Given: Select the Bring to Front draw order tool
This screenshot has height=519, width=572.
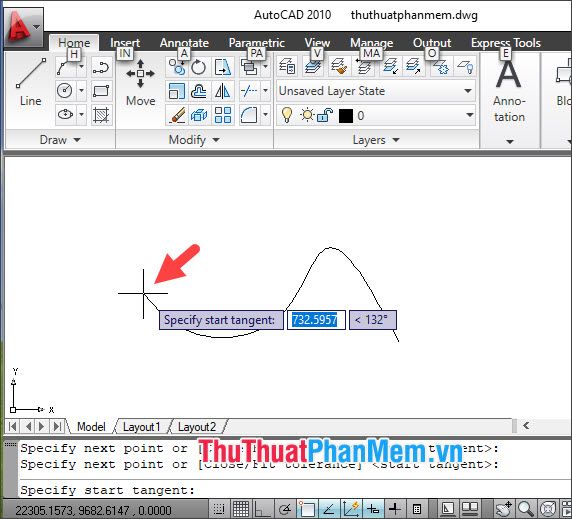Looking at the screenshot, I should click(x=249, y=67).
